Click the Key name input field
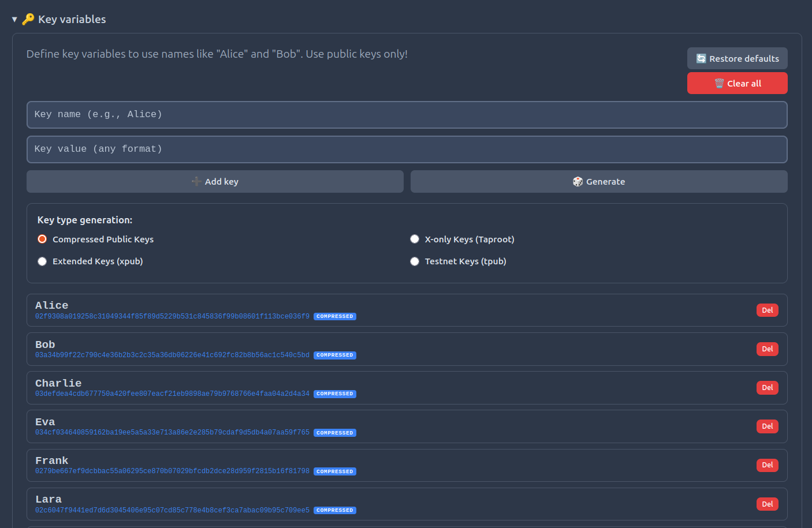812x528 pixels. (x=407, y=115)
